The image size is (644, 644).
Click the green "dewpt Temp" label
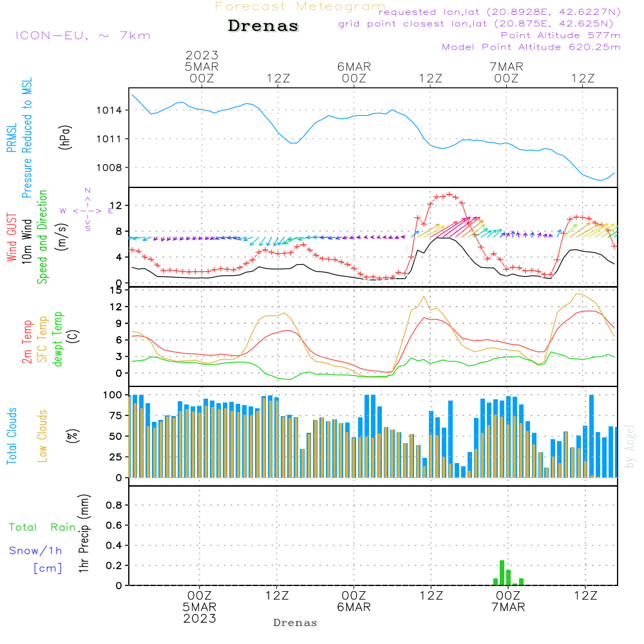pyautogui.click(x=57, y=339)
